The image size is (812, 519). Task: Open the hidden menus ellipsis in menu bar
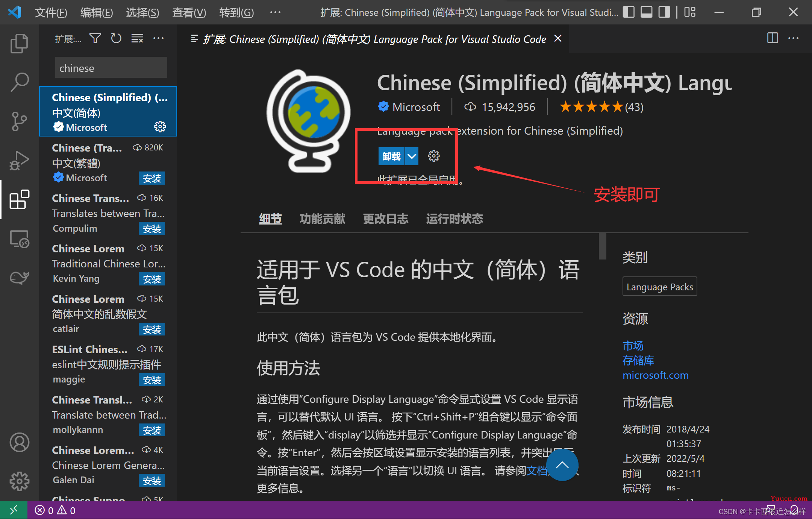click(x=275, y=12)
